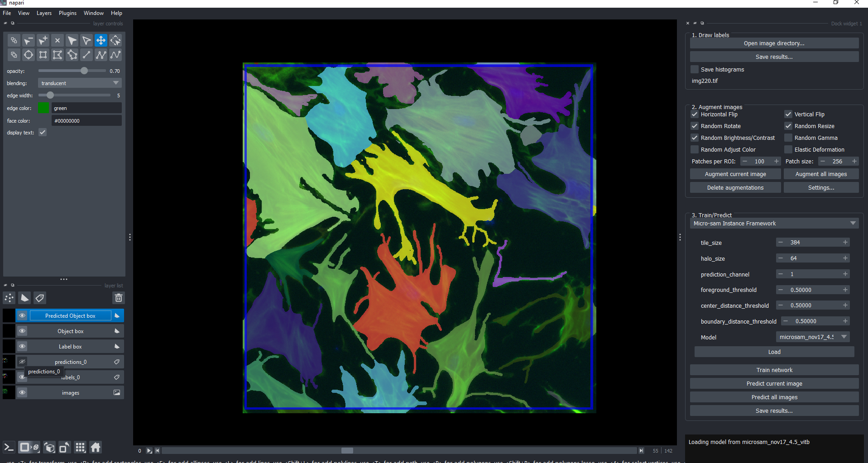868x463 pixels.
Task: Open the Plugins menu
Action: point(67,13)
